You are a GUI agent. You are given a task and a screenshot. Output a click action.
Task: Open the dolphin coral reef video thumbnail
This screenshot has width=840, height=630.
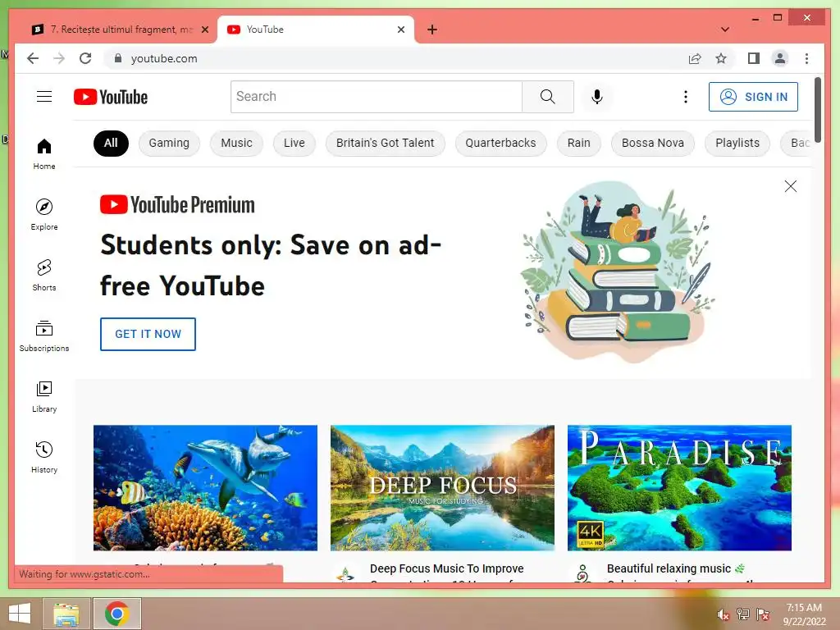[x=205, y=488]
